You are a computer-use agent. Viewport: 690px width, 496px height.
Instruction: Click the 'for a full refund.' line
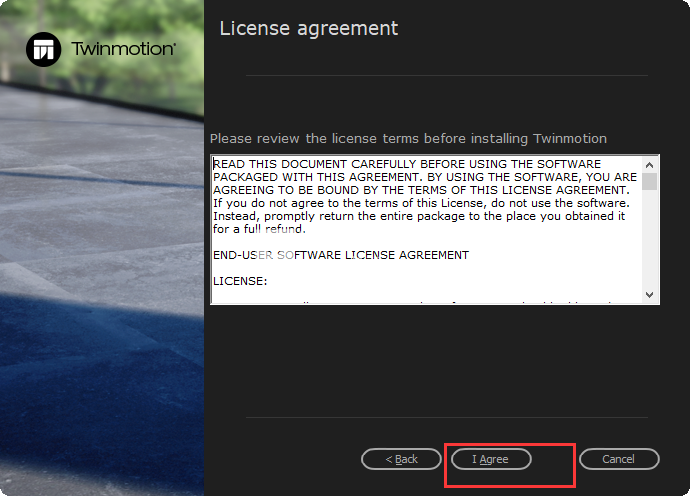point(259,229)
